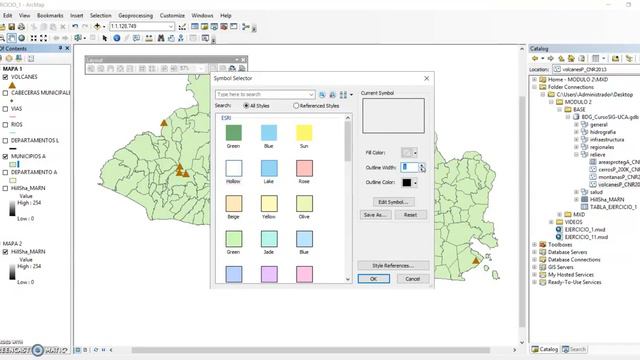This screenshot has width=640, height=360.
Task: Uncheck the MUNICIPIOS A layer checkbox
Action: click(x=5, y=156)
